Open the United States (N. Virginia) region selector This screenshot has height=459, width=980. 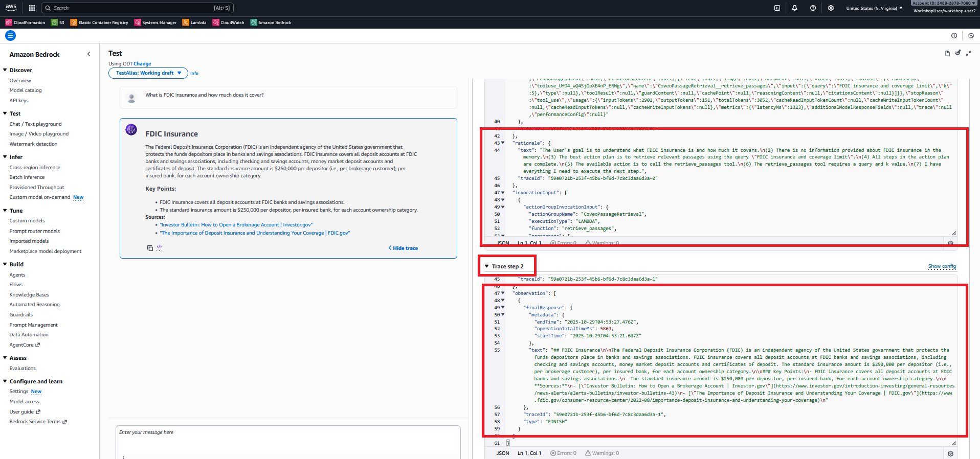pyautogui.click(x=874, y=8)
